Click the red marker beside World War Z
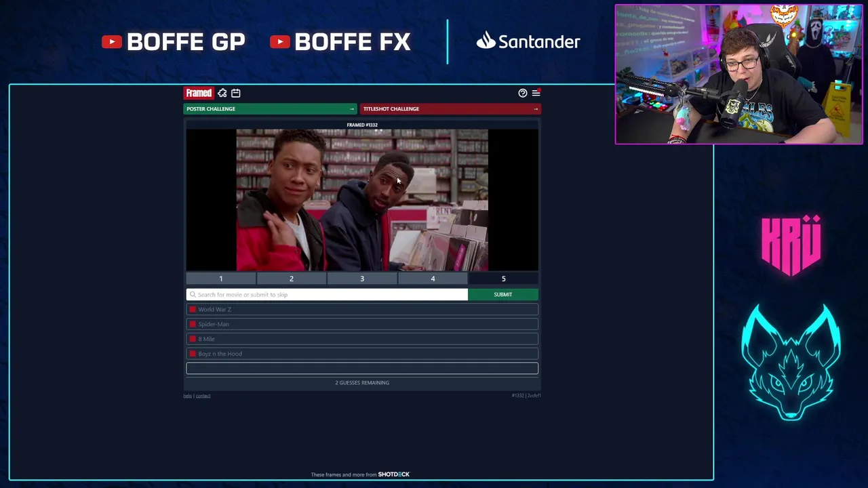 coord(193,309)
